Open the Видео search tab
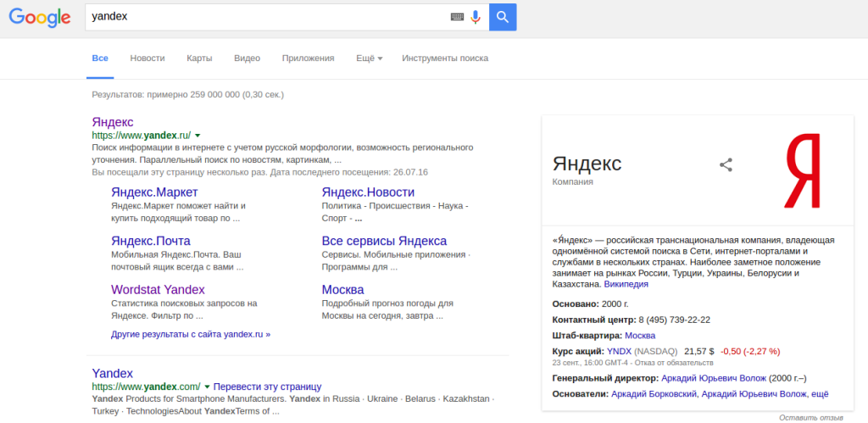Screen dimensions: 868x423 (247, 58)
